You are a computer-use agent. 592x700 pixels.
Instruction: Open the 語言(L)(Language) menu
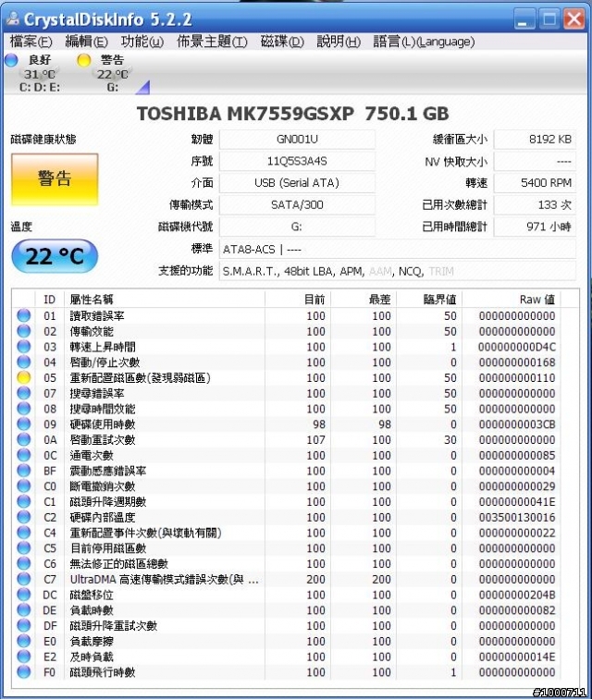click(424, 42)
